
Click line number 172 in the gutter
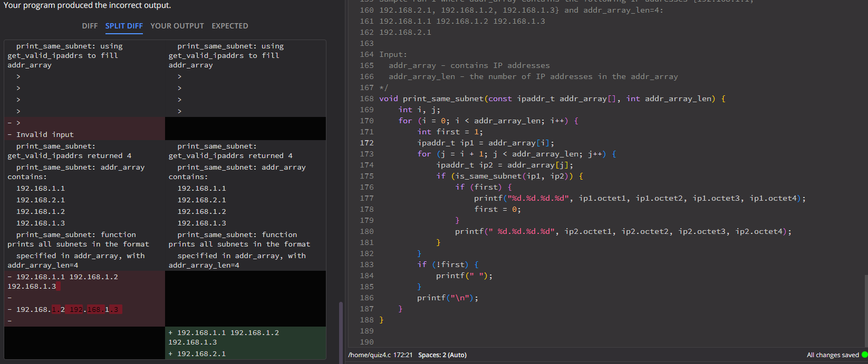(x=367, y=143)
